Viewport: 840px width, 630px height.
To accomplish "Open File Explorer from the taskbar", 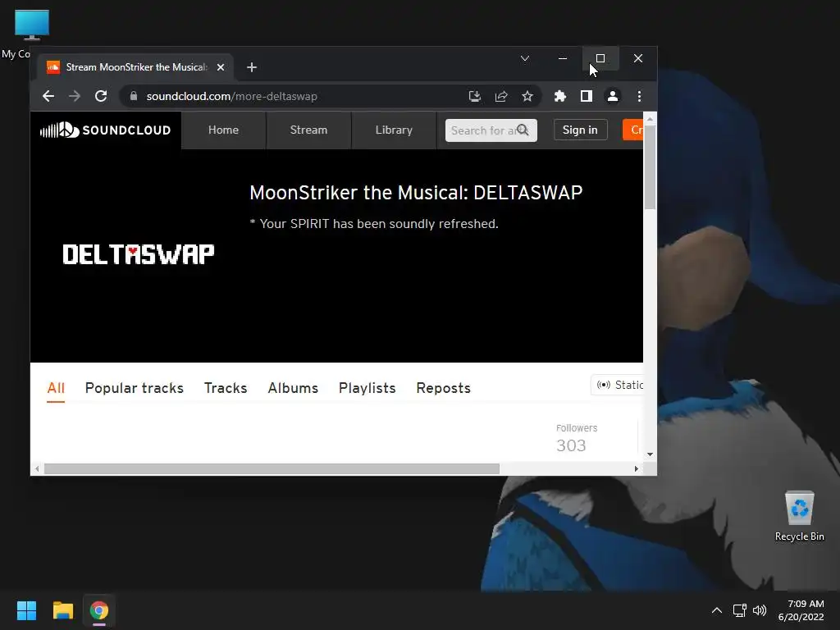I will point(62,610).
